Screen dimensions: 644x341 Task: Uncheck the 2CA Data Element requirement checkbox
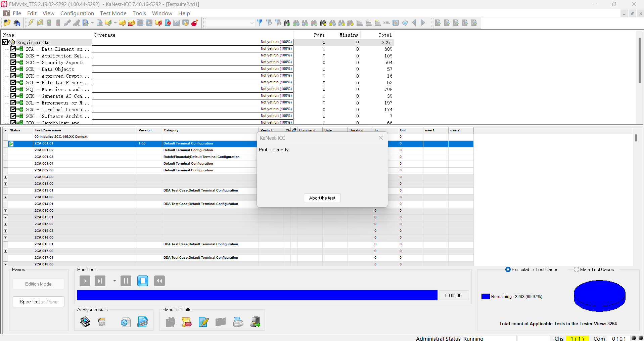coord(13,49)
